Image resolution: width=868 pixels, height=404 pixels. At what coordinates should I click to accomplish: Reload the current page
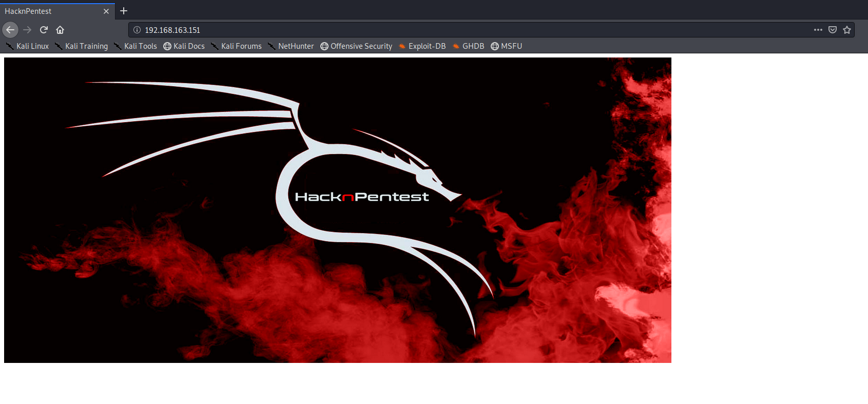point(44,30)
